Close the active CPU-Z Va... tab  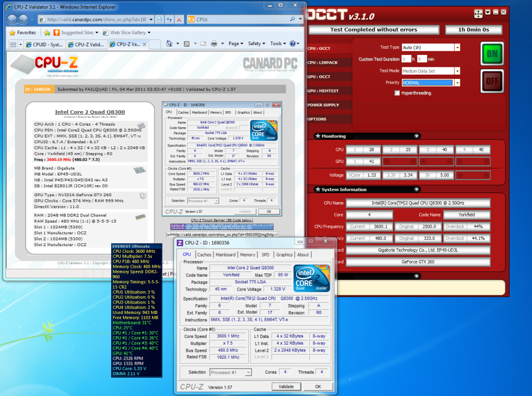(144, 44)
